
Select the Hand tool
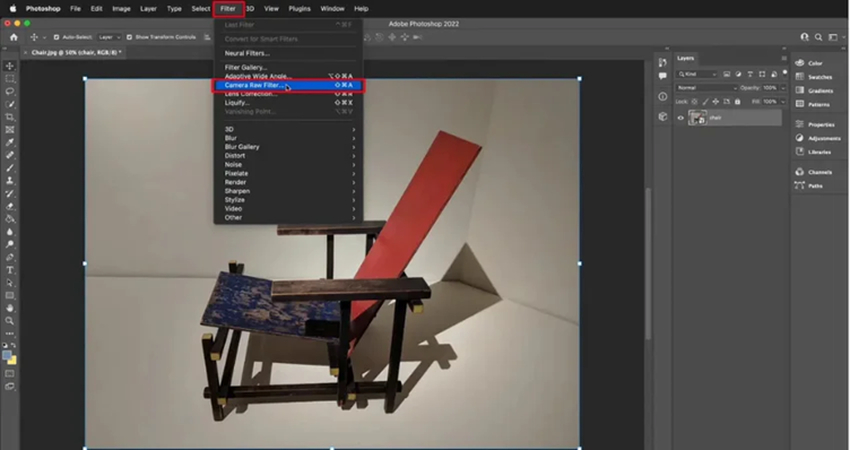click(10, 308)
